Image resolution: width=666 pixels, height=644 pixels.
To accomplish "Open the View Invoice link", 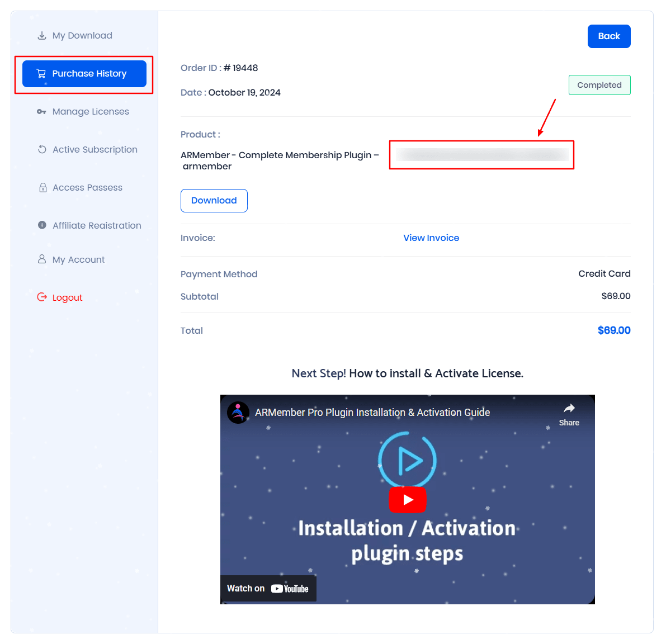I will coord(431,238).
